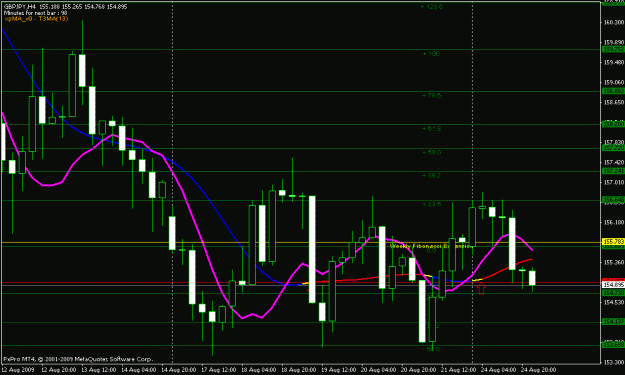Click the red up-arrow signal marker
The height and width of the screenshot is (375, 625).
[481, 288]
